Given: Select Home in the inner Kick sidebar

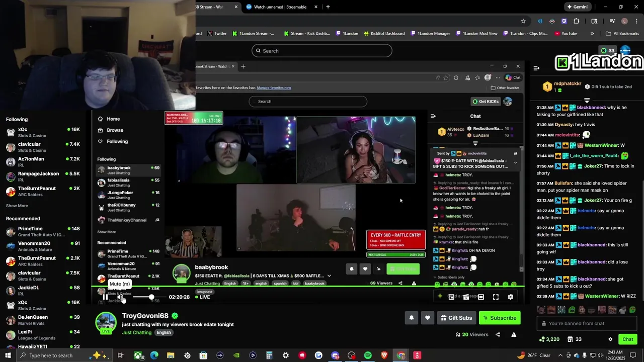Looking at the screenshot, I should pos(113,119).
